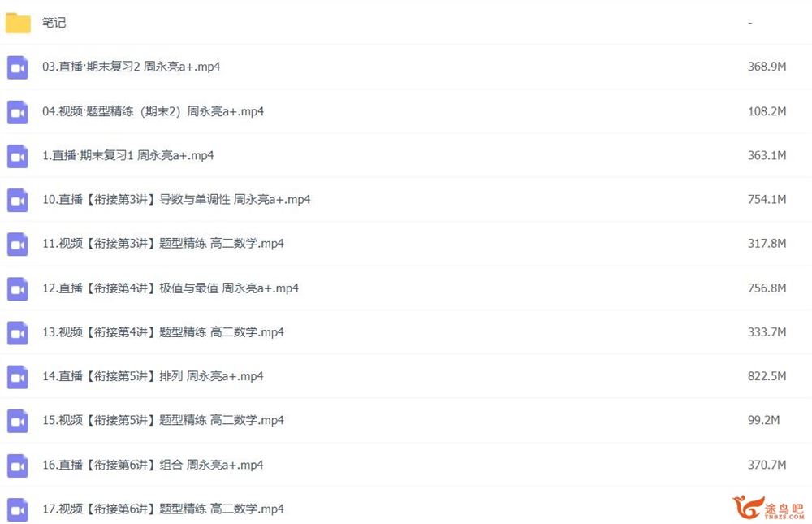
Task: Click video icon for 04.视频·题型精练 (期末2)
Action: tap(18, 111)
